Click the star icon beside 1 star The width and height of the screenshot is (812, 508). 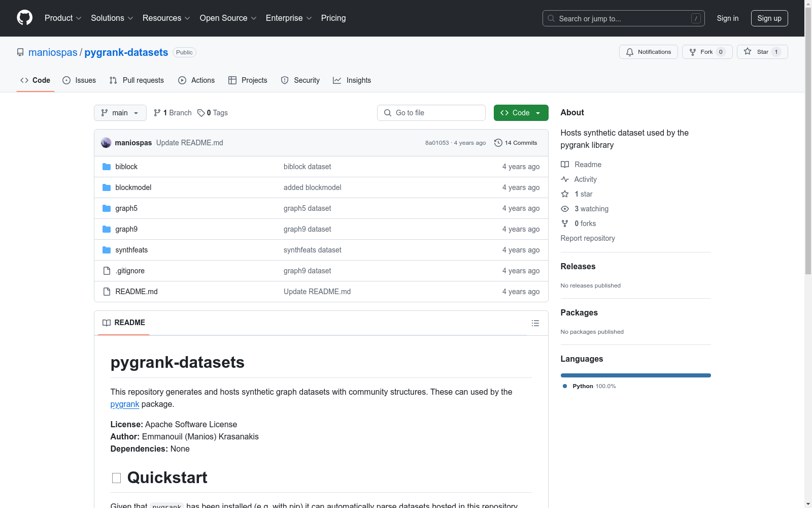tap(565, 194)
